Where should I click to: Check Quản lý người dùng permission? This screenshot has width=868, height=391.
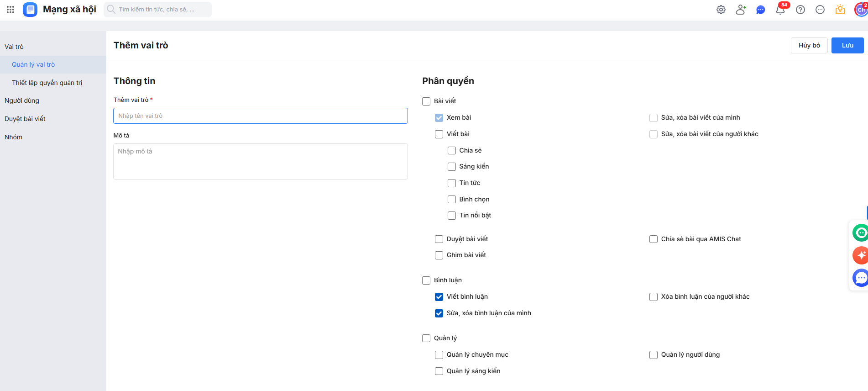[x=654, y=355]
